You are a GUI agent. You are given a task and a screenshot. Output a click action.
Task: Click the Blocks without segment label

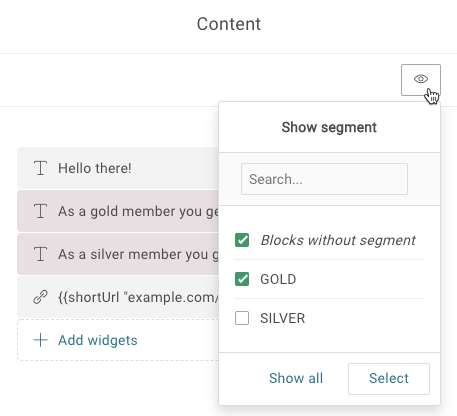[338, 240]
